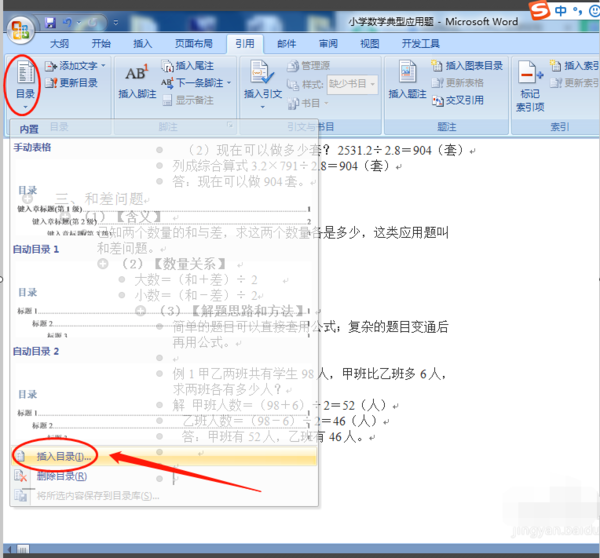Viewport: 600px width, 558px height.
Task: Open the 书目 dropdown
Action: [308, 103]
